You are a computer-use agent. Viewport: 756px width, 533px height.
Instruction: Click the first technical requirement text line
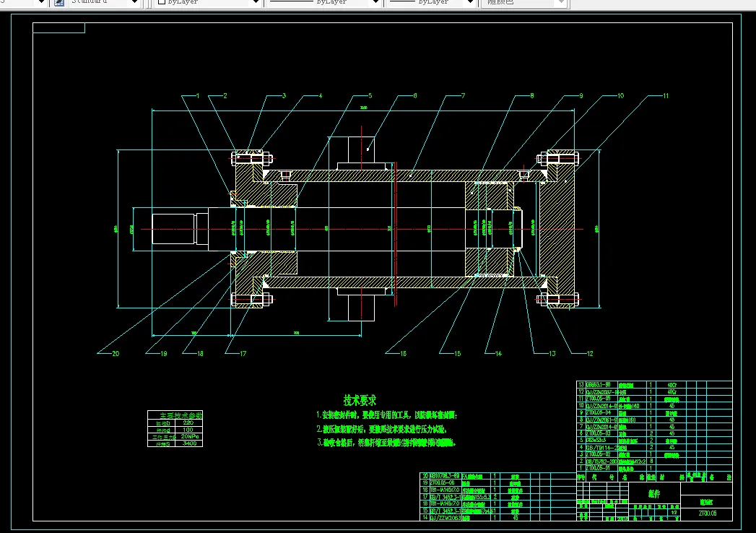point(387,415)
